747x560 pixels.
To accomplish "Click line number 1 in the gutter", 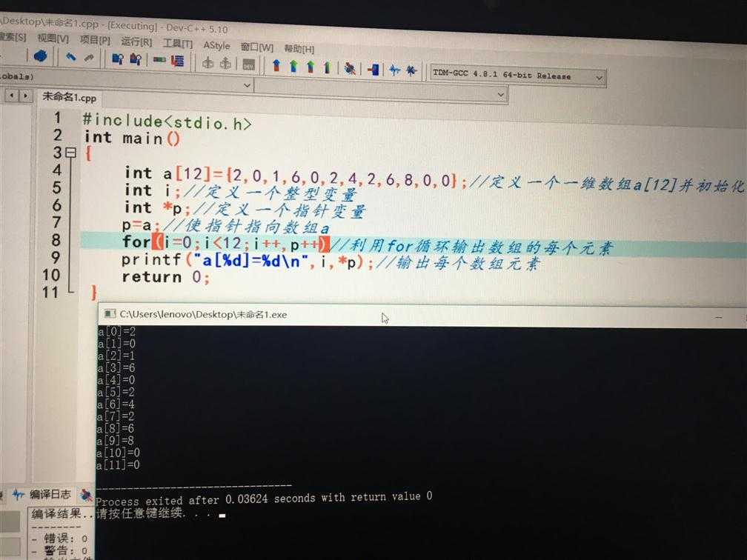I will click(x=58, y=117).
